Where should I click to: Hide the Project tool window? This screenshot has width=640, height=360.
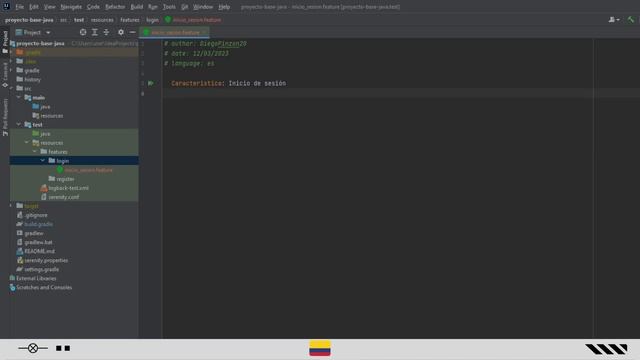133,32
